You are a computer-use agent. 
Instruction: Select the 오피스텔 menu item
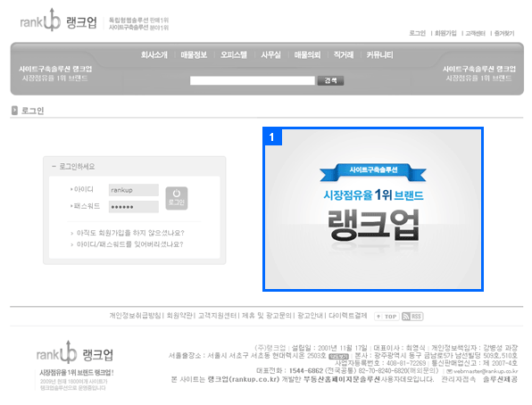(x=234, y=55)
